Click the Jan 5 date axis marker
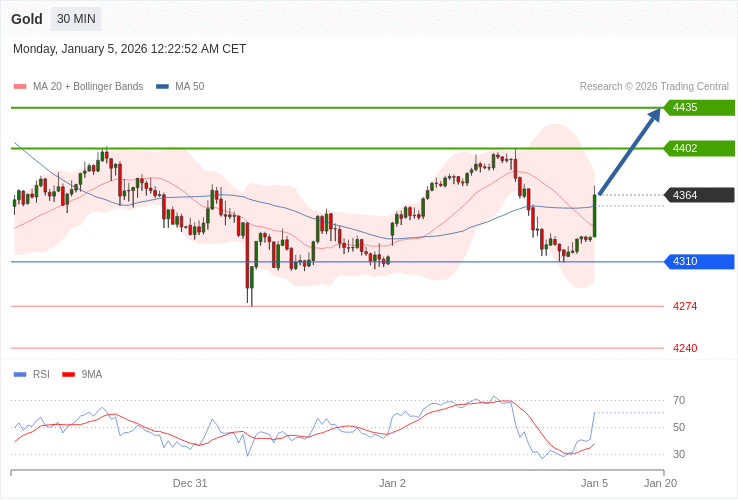The height and width of the screenshot is (500, 738). (x=594, y=483)
